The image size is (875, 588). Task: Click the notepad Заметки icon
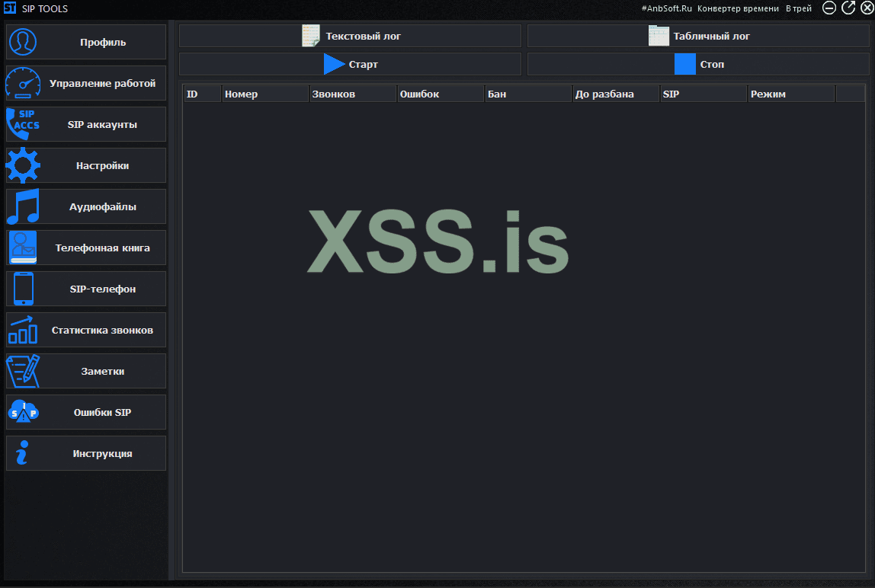23,371
